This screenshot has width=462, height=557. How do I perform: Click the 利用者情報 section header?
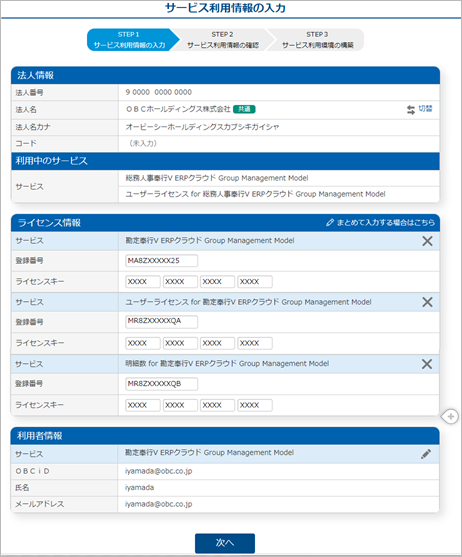[225, 436]
